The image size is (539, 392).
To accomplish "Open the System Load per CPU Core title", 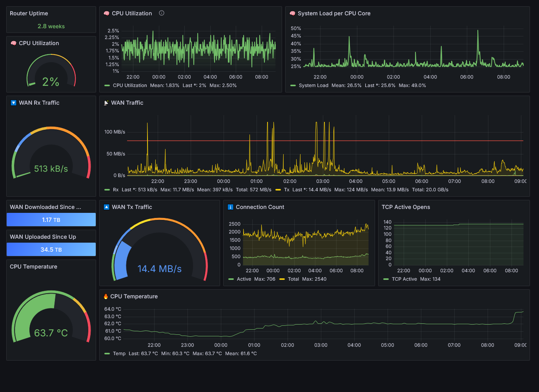I will [334, 13].
